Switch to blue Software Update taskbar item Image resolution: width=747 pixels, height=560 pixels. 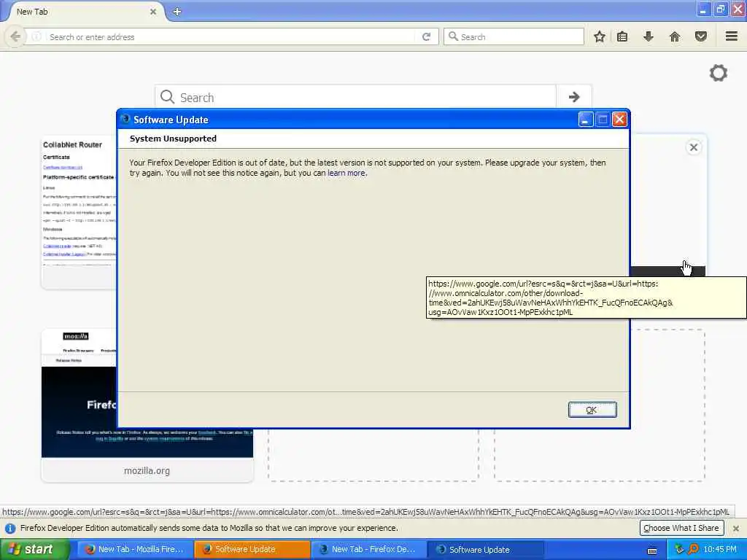tap(485, 549)
